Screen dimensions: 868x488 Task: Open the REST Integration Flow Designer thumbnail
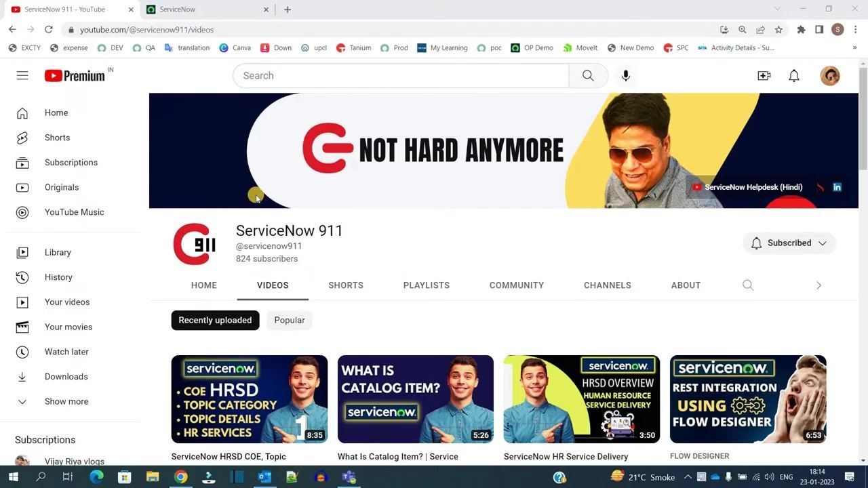[748, 399]
